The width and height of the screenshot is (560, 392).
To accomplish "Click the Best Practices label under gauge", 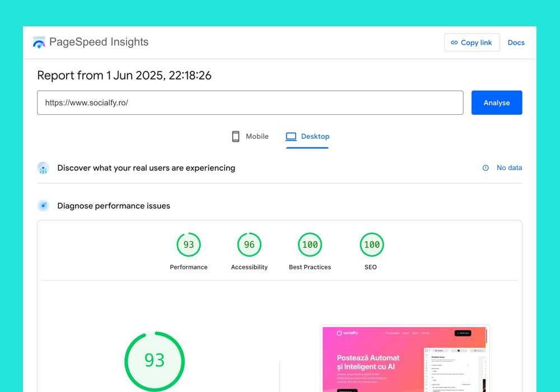I will pos(310,267).
